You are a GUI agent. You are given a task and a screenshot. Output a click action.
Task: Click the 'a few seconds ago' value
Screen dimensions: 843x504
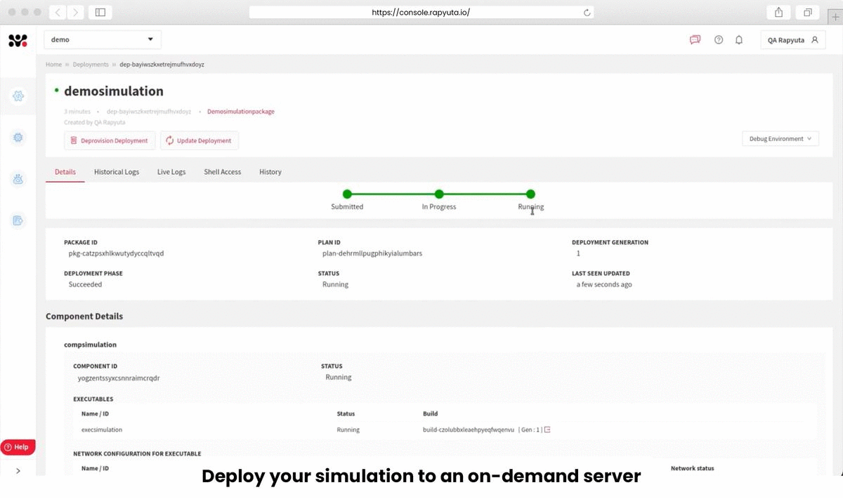[604, 285]
